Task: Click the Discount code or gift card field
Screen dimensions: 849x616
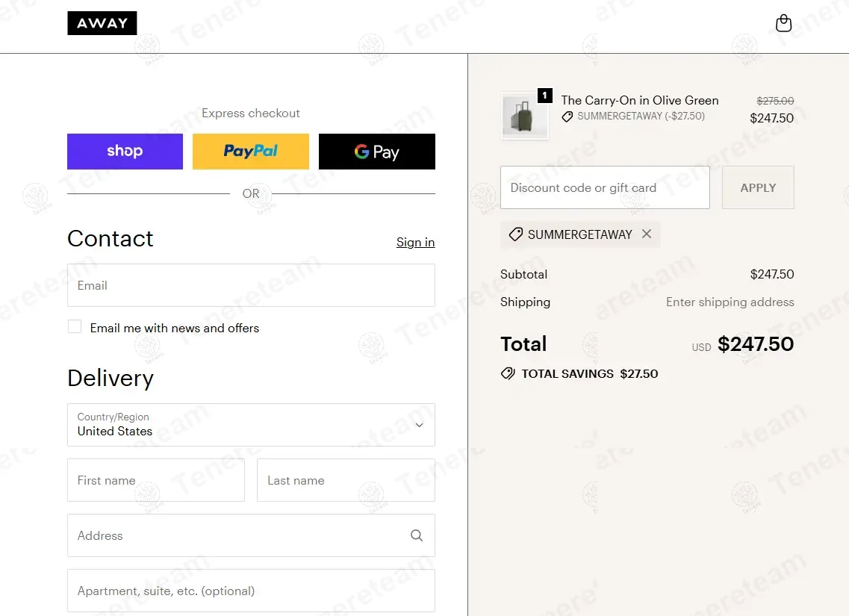Action: tap(605, 187)
